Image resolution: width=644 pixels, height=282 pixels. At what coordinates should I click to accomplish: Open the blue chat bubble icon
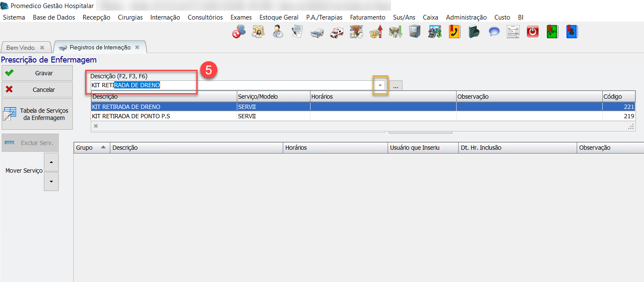[494, 32]
